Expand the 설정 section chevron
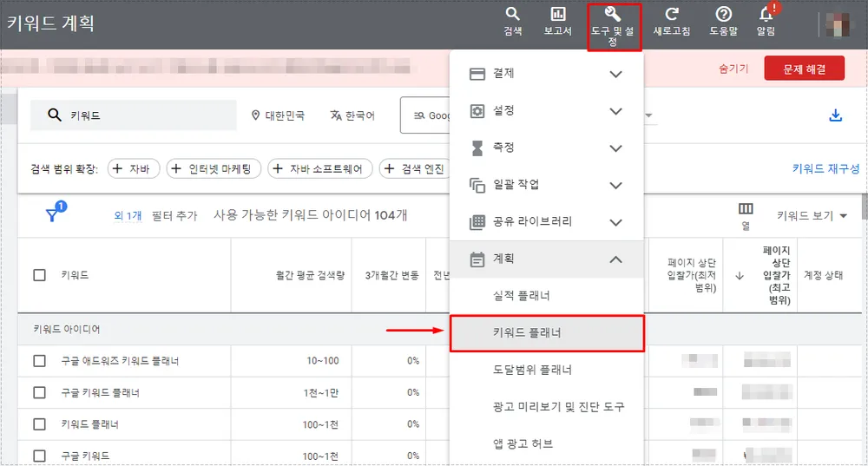Image resolution: width=868 pixels, height=466 pixels. (x=615, y=111)
